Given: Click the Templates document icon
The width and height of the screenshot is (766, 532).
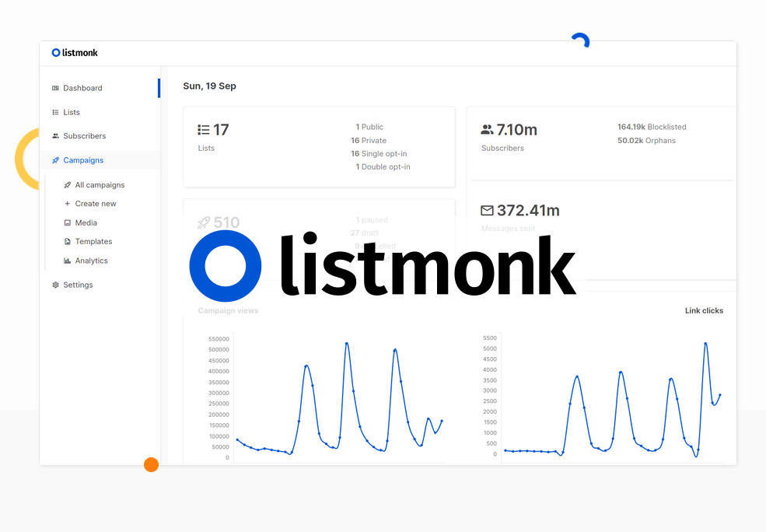Looking at the screenshot, I should pyautogui.click(x=68, y=242).
